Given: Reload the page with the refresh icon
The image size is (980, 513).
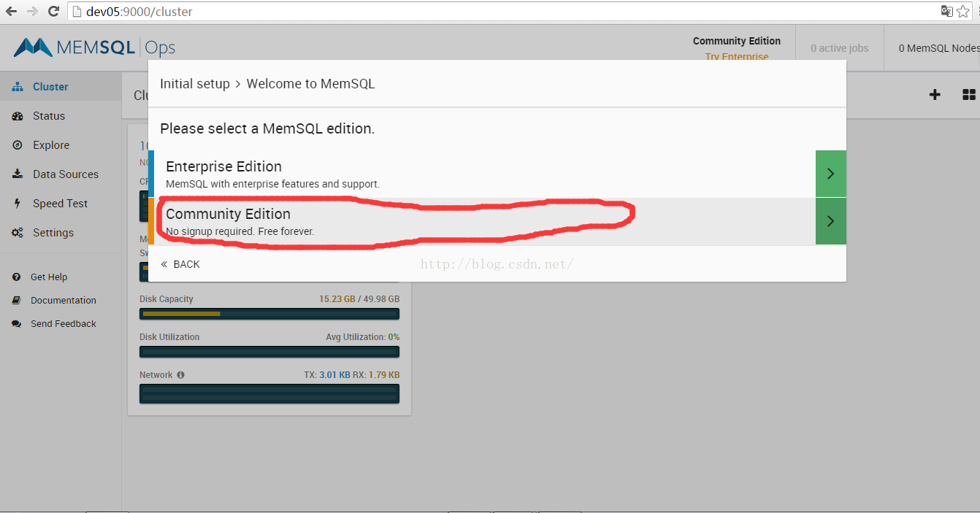Looking at the screenshot, I should (53, 12).
